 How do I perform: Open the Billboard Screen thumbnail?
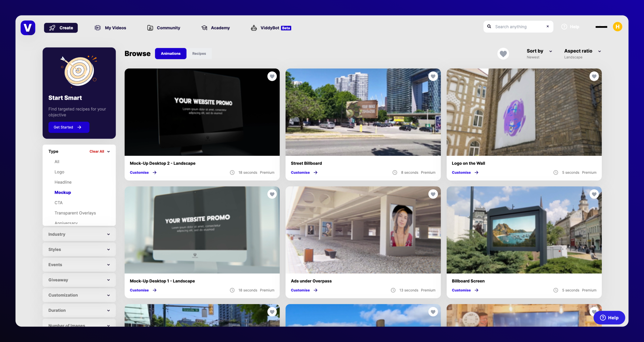click(524, 230)
